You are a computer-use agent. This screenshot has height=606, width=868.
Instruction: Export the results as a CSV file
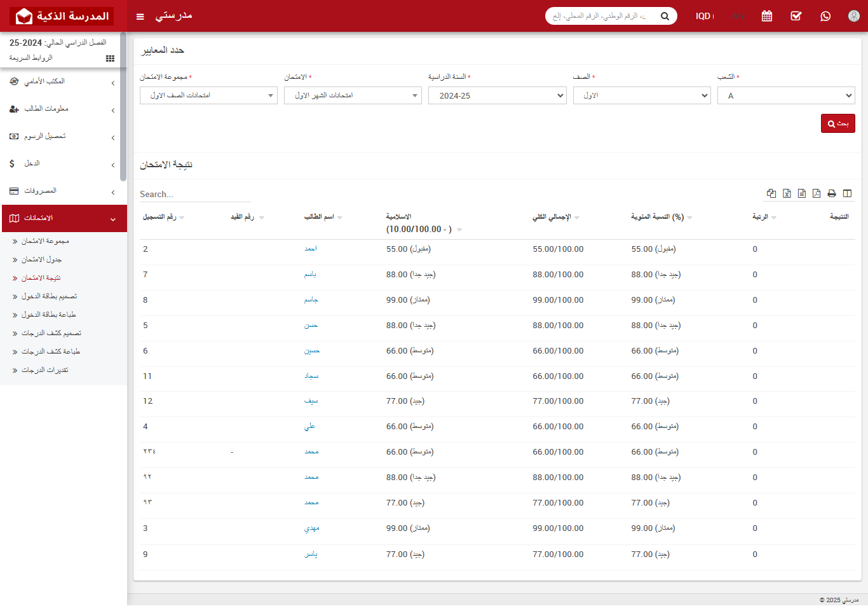point(802,193)
